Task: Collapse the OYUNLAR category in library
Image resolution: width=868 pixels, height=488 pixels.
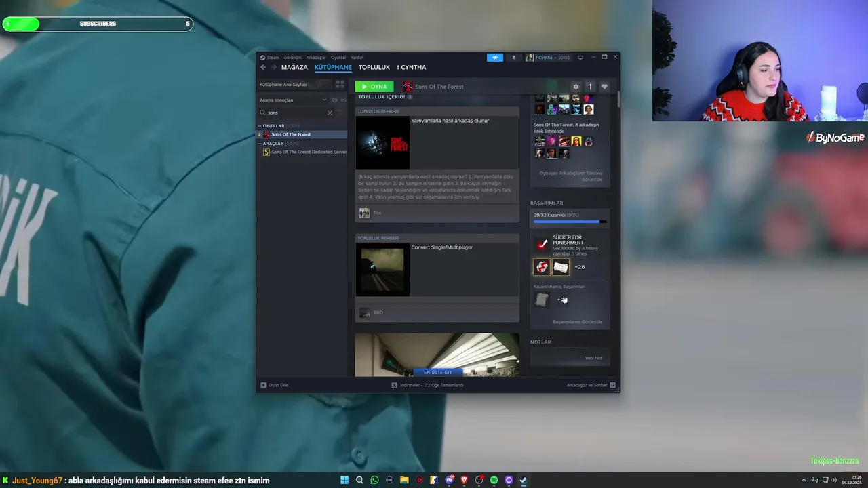Action: (260, 126)
